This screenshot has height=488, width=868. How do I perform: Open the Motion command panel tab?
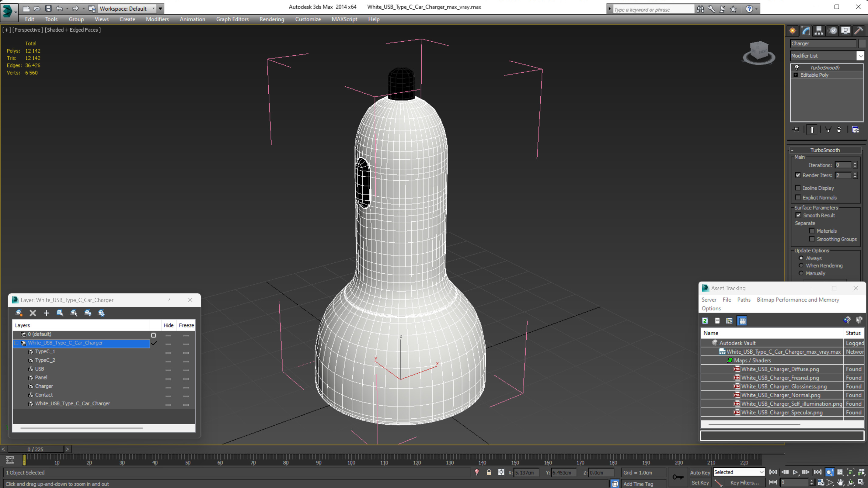click(x=833, y=31)
